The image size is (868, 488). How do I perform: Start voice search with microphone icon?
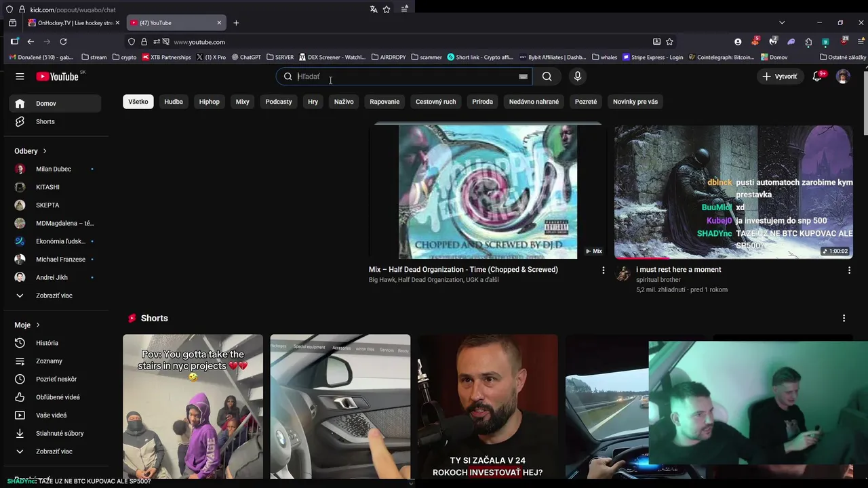tap(578, 77)
